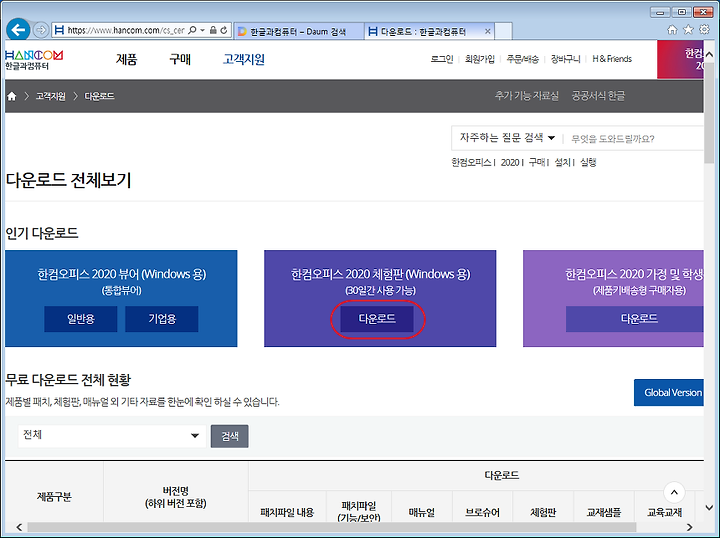This screenshot has height=538, width=720.
Task: Click the 회원가입 link
Action: (x=480, y=59)
